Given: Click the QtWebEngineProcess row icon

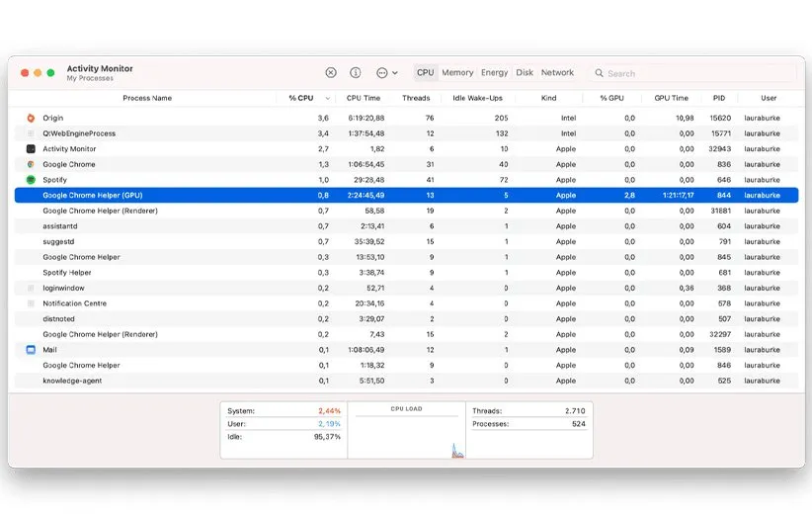Looking at the screenshot, I should (x=31, y=133).
